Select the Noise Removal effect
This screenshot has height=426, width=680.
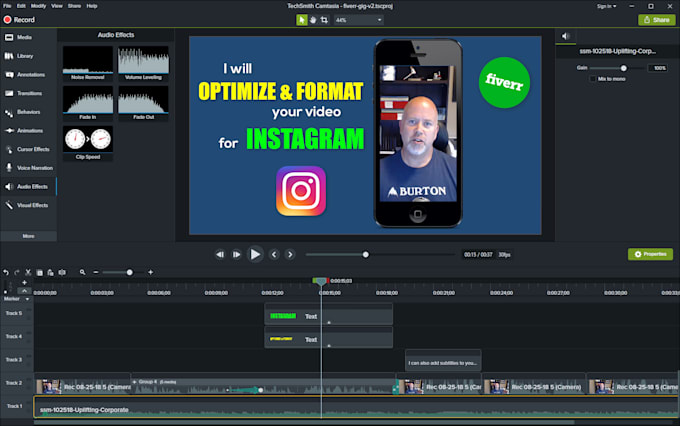(88, 63)
